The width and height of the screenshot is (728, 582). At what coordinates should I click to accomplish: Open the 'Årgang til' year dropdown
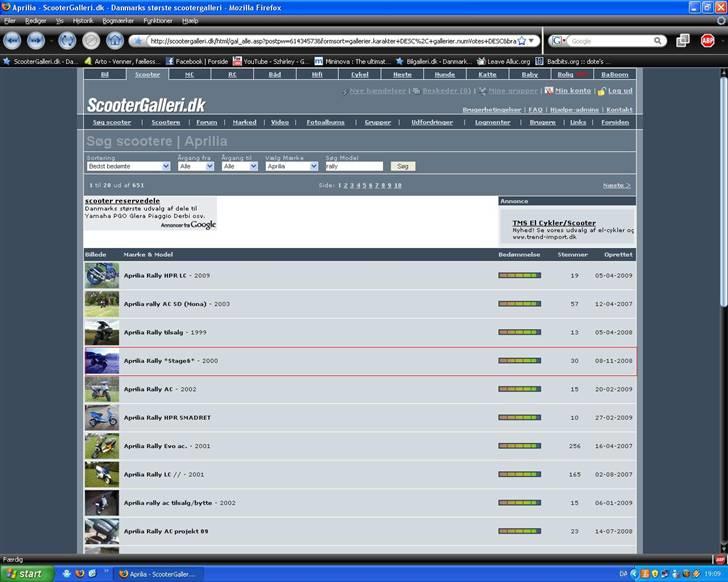(x=241, y=166)
